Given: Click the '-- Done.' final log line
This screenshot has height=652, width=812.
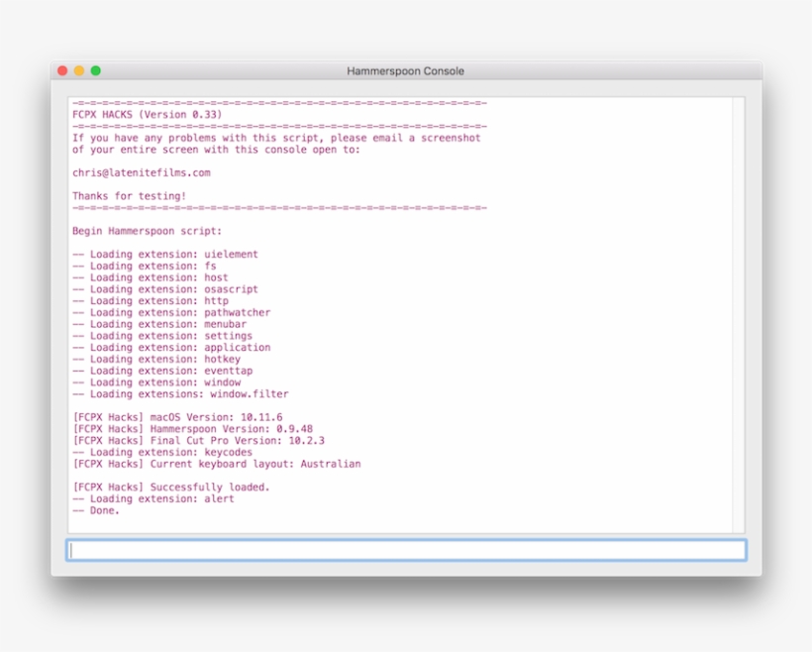Looking at the screenshot, I should (97, 509).
